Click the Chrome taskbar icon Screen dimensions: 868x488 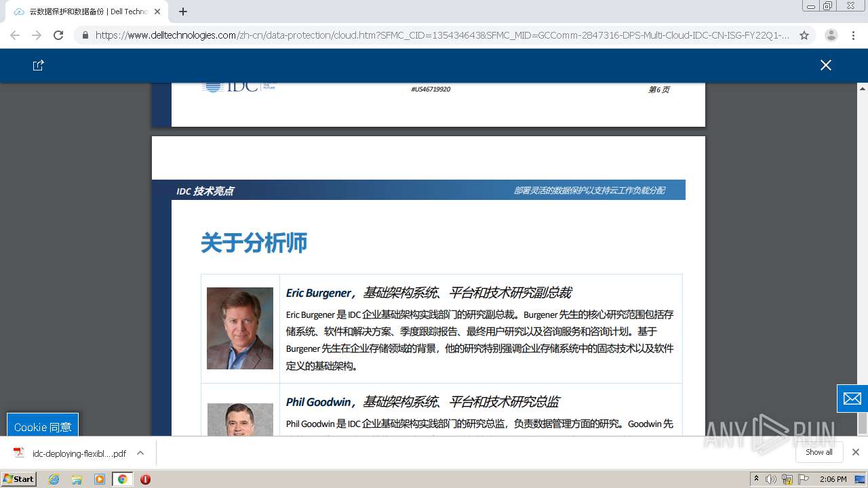122,479
